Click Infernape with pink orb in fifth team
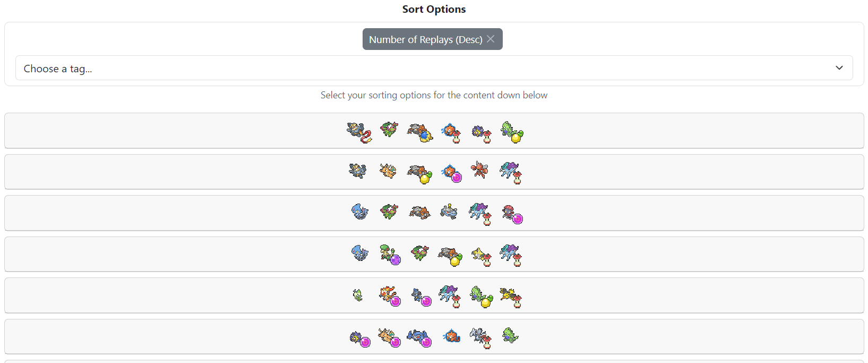The height and width of the screenshot is (363, 868). [x=390, y=296]
